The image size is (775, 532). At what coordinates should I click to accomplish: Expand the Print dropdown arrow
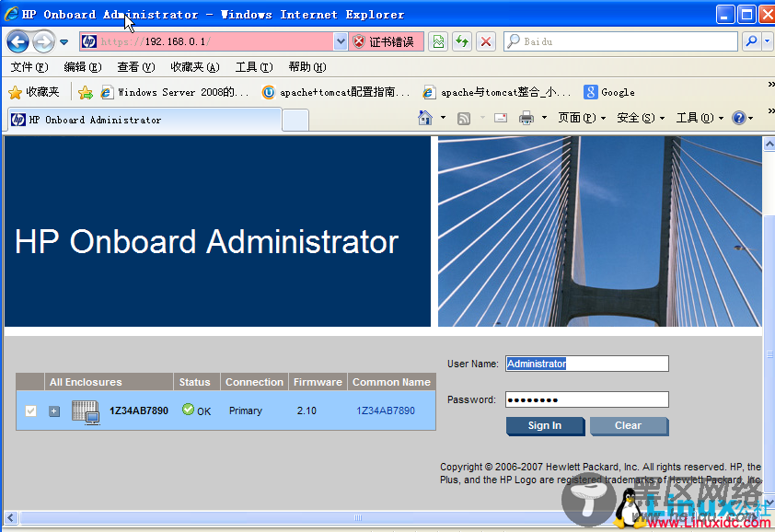click(x=544, y=118)
